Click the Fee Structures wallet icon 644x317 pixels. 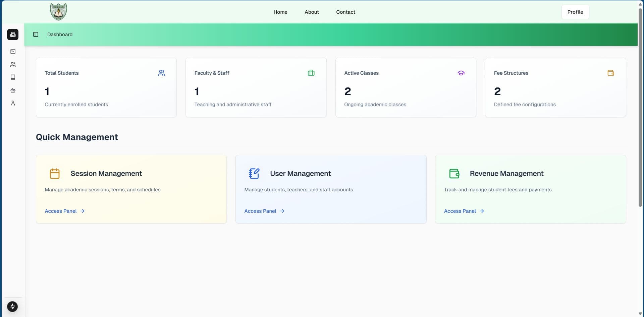[610, 73]
